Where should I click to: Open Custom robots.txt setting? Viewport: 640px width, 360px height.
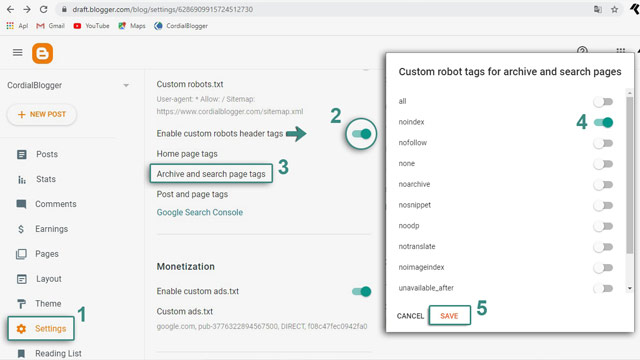click(x=190, y=84)
